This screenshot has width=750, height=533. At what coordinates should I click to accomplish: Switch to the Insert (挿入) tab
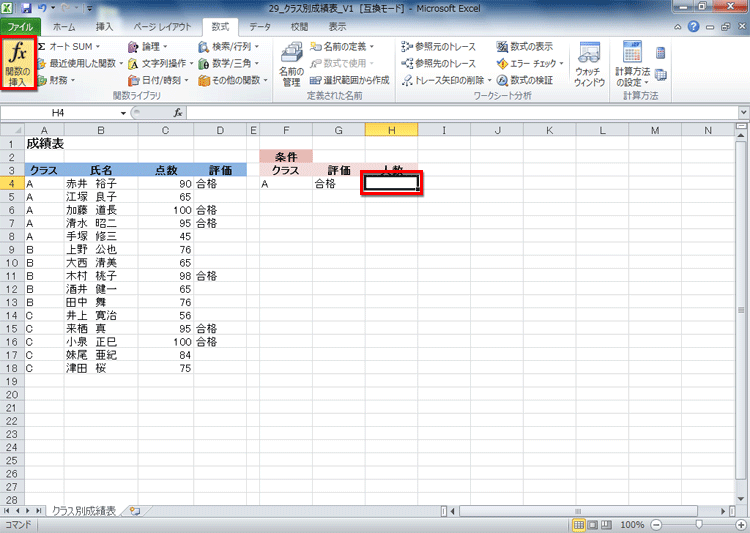coord(104,27)
